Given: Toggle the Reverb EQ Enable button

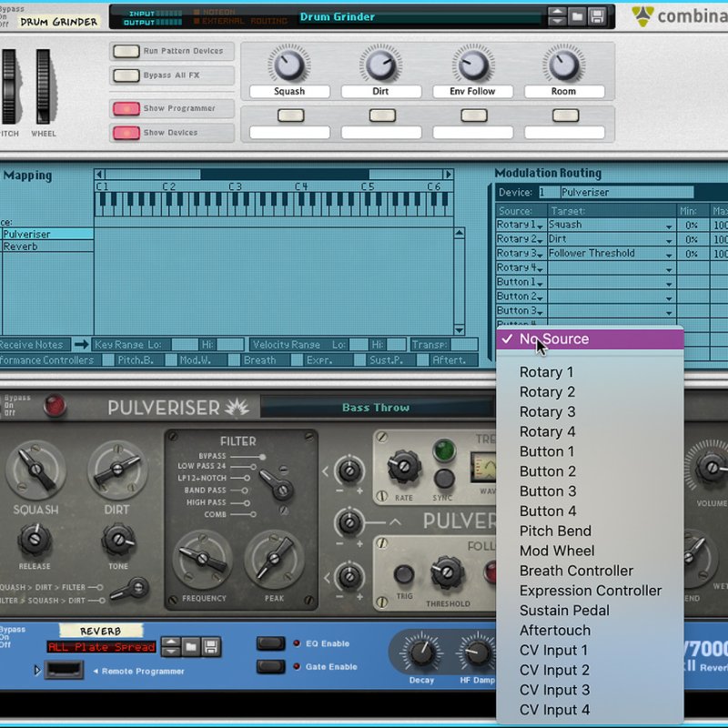Looking at the screenshot, I should click(270, 643).
